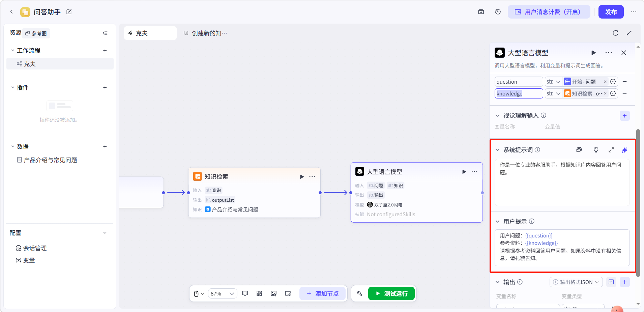Open version history clock icon

coord(498,12)
